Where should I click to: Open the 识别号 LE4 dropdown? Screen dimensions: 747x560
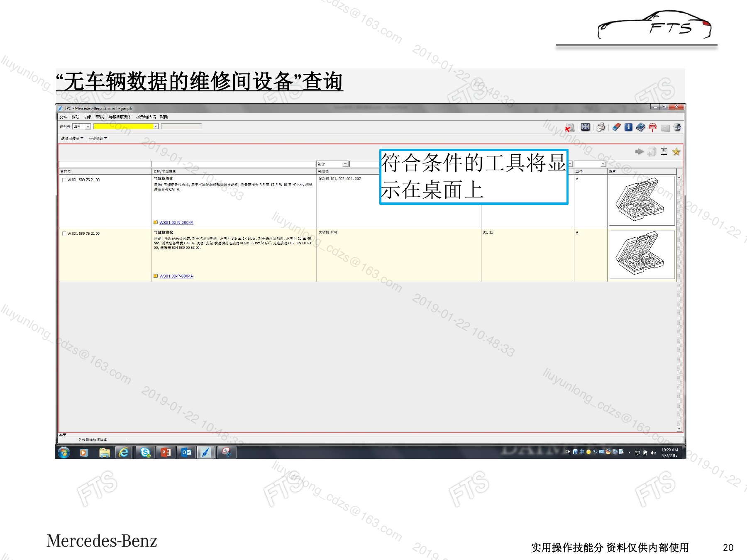click(x=88, y=127)
